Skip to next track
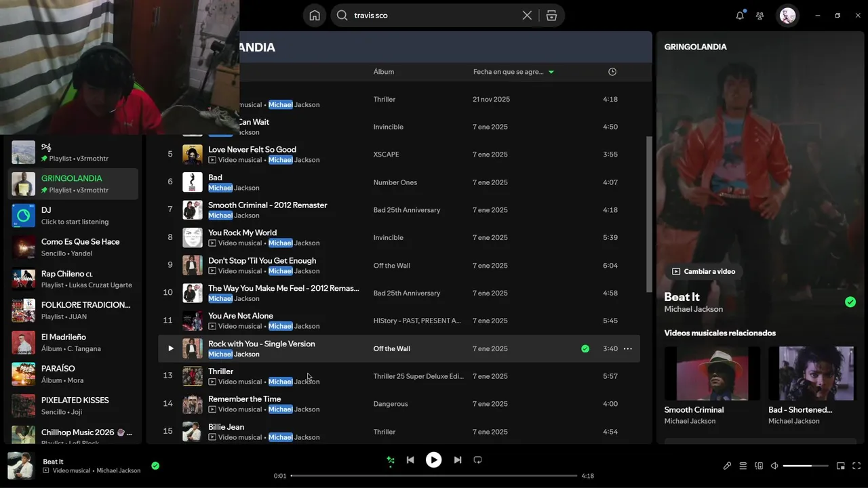Viewport: 868px width, 488px height. point(458,460)
